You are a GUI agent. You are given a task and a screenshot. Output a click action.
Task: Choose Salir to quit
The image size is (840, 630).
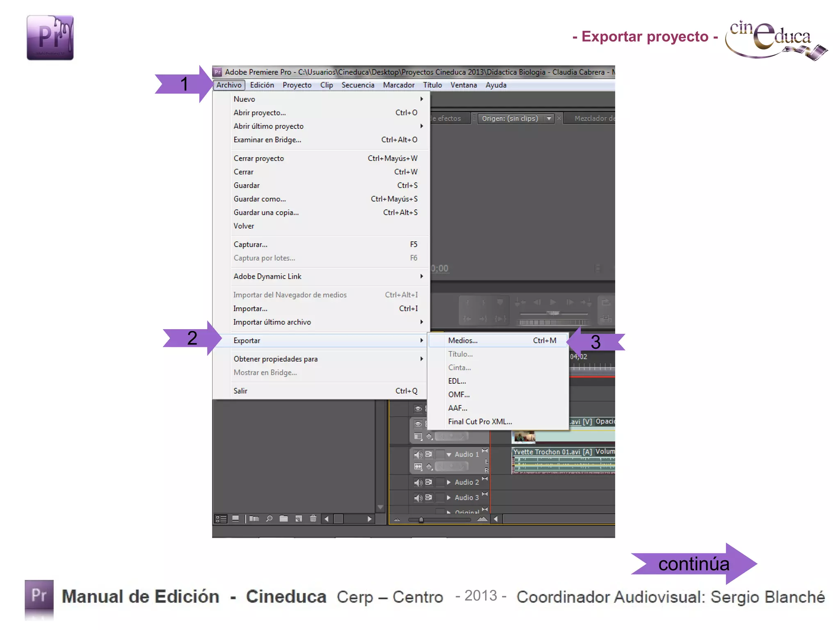(321, 391)
